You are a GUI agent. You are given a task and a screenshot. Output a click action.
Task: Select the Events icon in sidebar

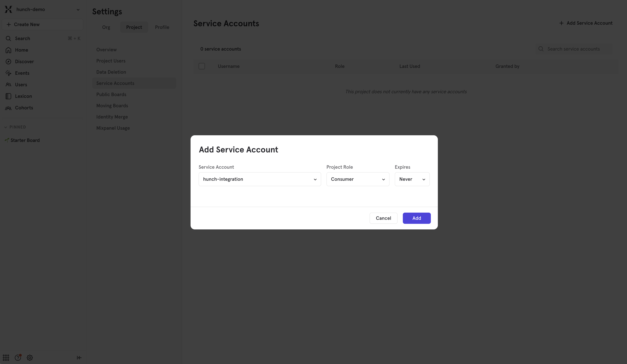coord(8,73)
